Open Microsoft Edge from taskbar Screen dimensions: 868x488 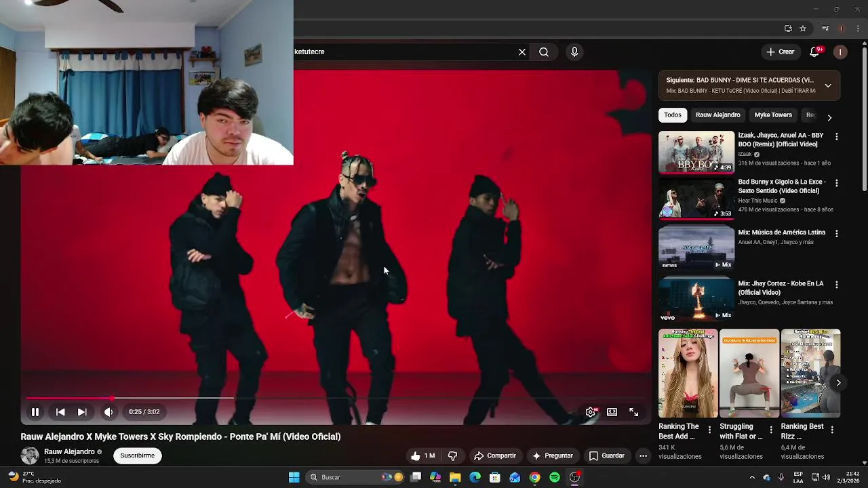point(475,477)
